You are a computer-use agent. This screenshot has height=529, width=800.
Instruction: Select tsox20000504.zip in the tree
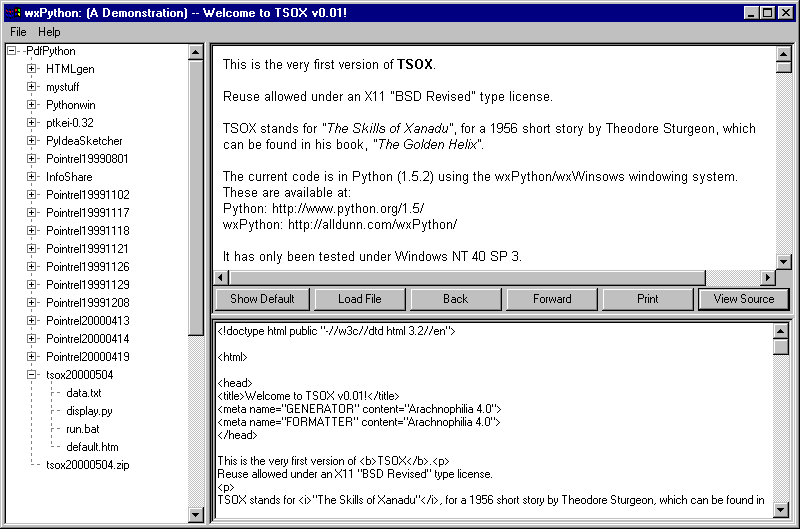88,465
